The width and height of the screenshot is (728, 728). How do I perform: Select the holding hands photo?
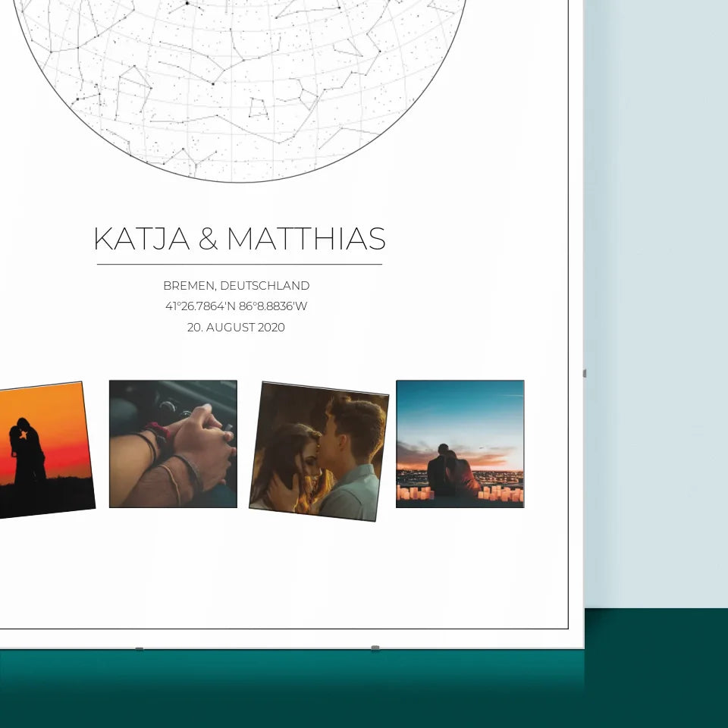173,444
